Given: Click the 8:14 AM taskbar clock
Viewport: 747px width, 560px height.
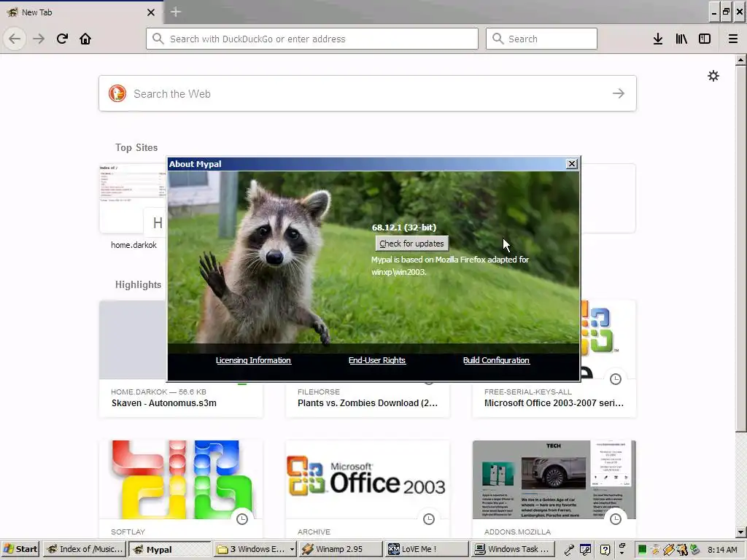Looking at the screenshot, I should point(722,550).
